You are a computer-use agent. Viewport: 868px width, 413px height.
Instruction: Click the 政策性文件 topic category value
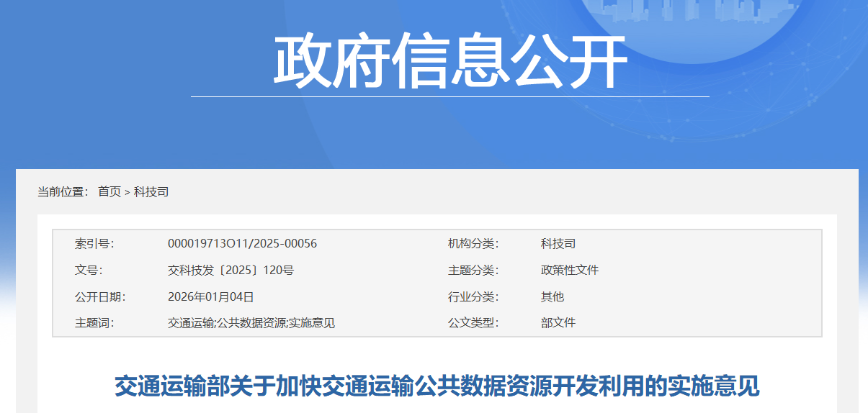pyautogui.click(x=570, y=271)
